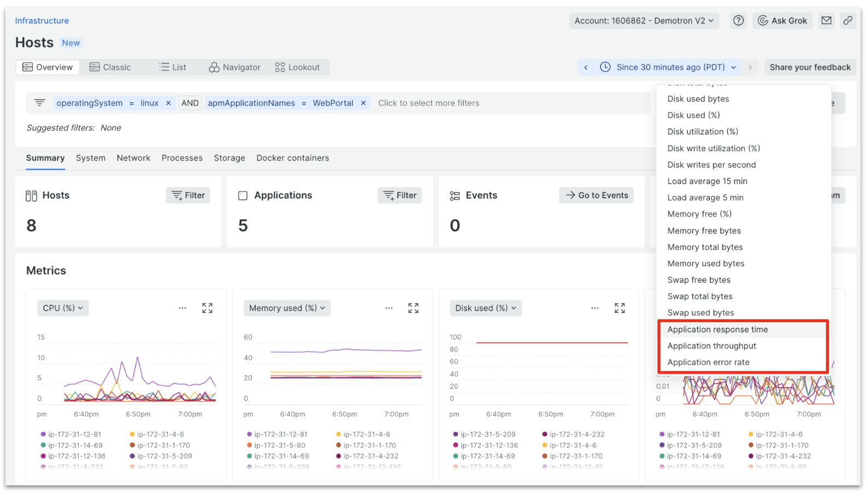
Task: Open the CPU chart ellipsis menu
Action: click(x=183, y=308)
